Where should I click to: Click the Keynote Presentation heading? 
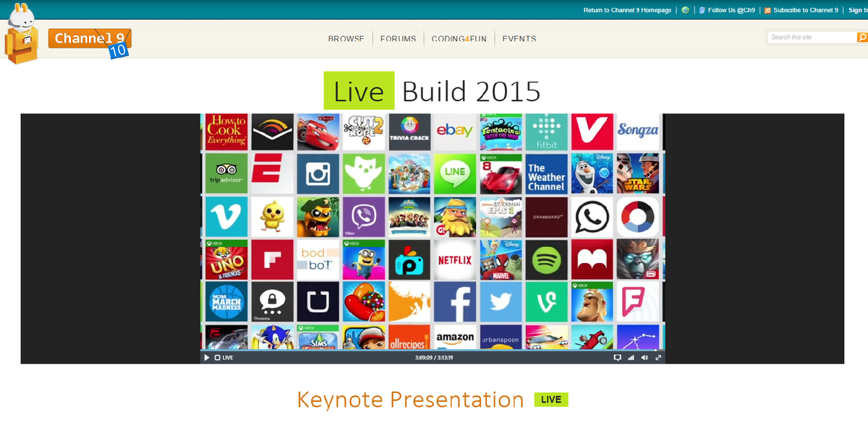tap(410, 400)
